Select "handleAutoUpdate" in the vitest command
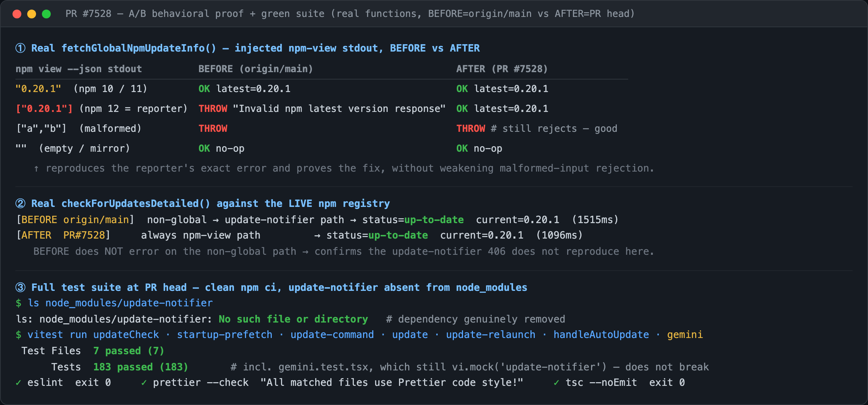 coord(601,335)
